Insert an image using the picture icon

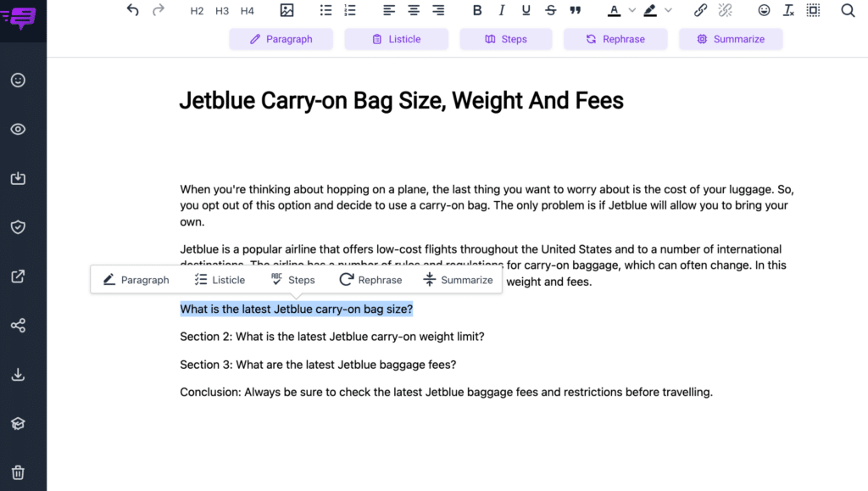pyautogui.click(x=287, y=10)
